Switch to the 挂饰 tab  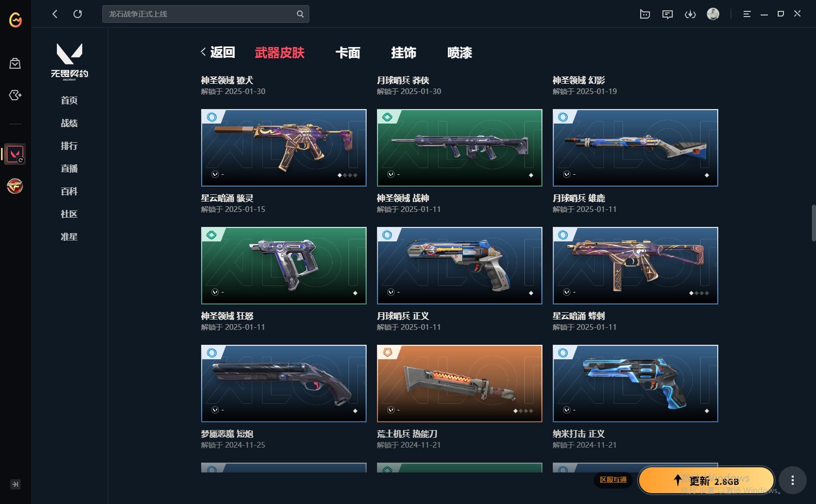(x=403, y=53)
